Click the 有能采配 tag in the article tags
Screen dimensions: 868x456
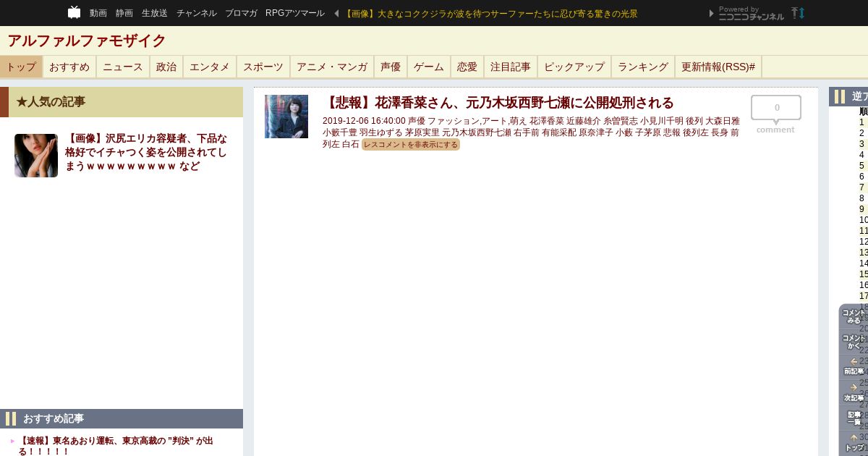click(x=559, y=132)
